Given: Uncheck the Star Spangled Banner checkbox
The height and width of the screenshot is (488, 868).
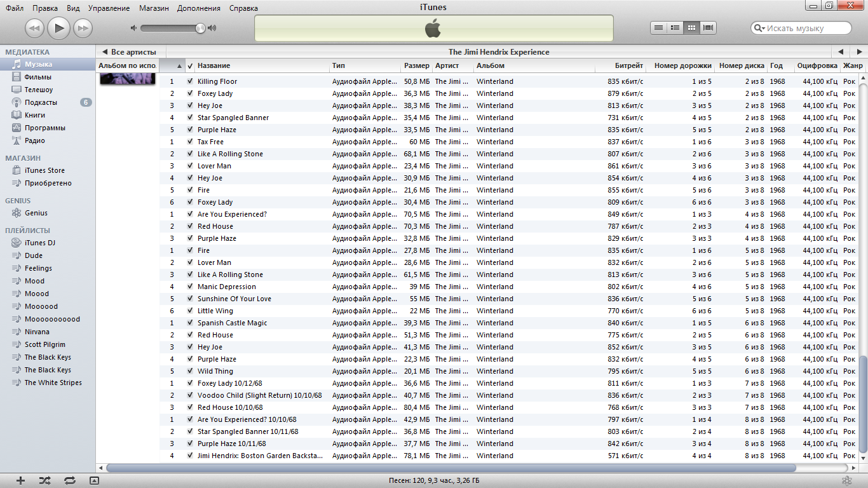Looking at the screenshot, I should pyautogui.click(x=190, y=118).
